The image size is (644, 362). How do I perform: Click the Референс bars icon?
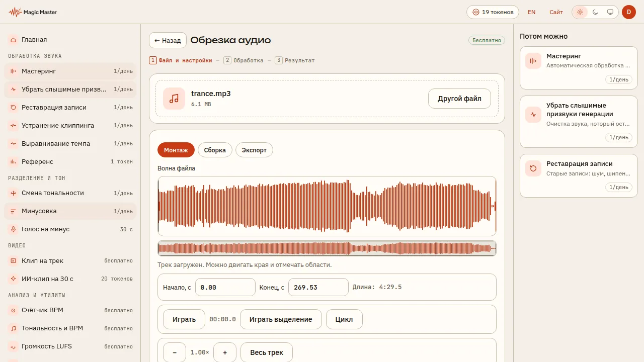(x=13, y=162)
